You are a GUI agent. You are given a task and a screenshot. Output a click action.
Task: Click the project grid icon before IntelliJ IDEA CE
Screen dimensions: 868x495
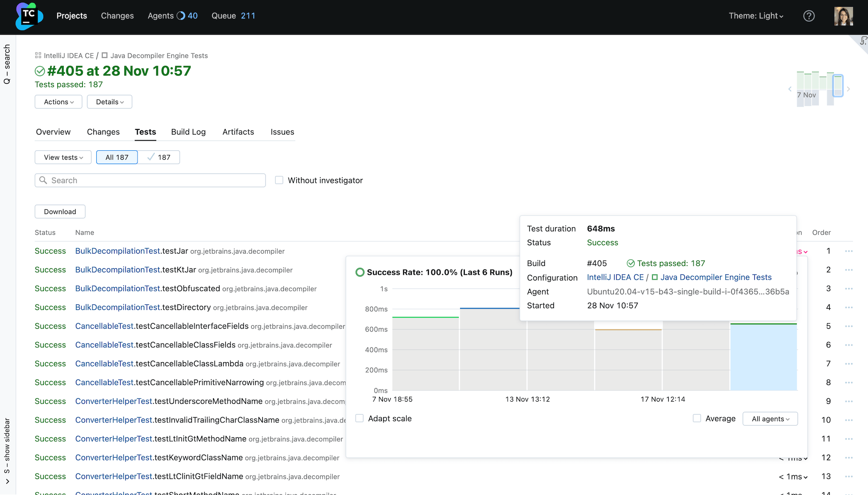pos(37,56)
